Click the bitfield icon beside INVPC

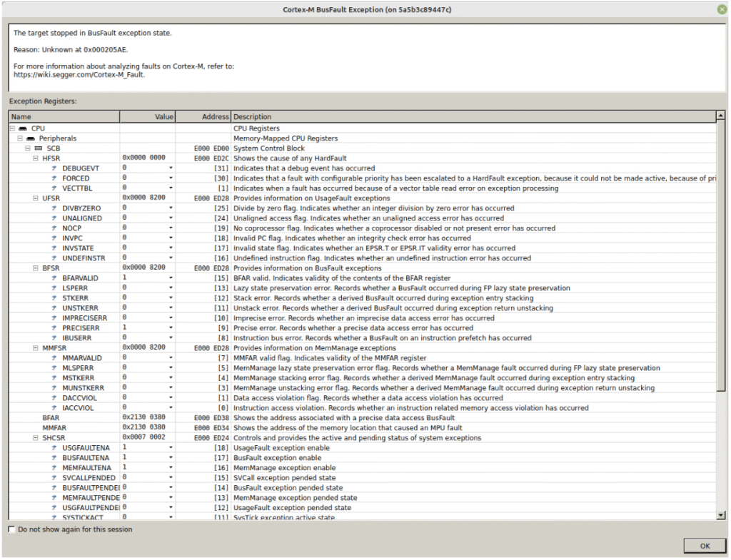pos(54,238)
